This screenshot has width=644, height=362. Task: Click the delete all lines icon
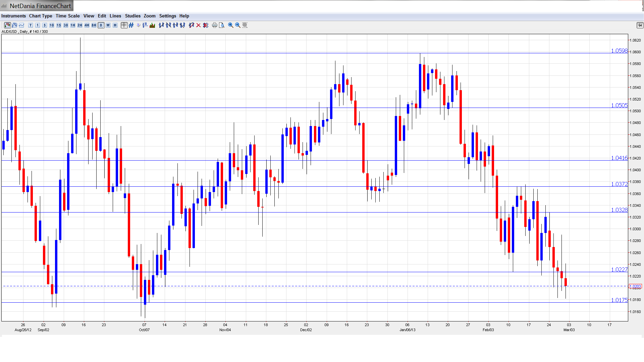pos(206,25)
